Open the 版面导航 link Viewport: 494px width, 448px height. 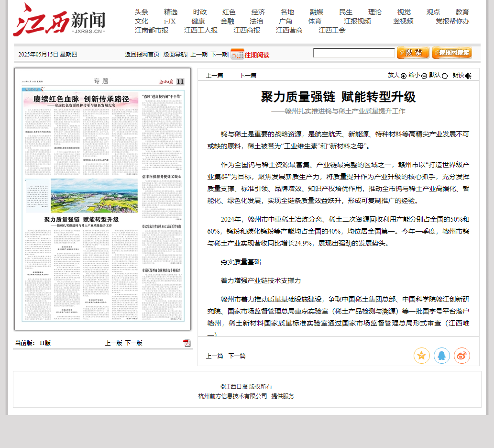[x=175, y=55]
